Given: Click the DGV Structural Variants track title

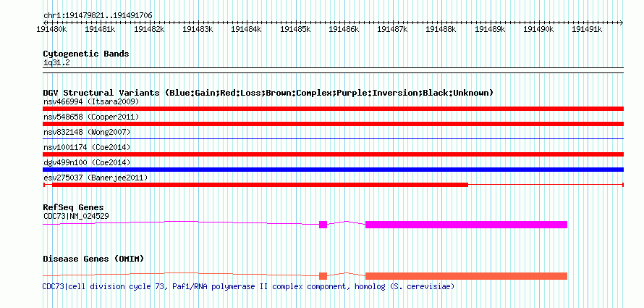Looking at the screenshot, I should 268,93.
